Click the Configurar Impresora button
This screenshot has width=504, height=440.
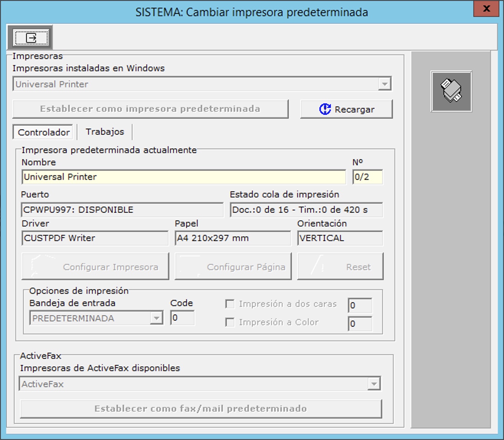pyautogui.click(x=95, y=267)
